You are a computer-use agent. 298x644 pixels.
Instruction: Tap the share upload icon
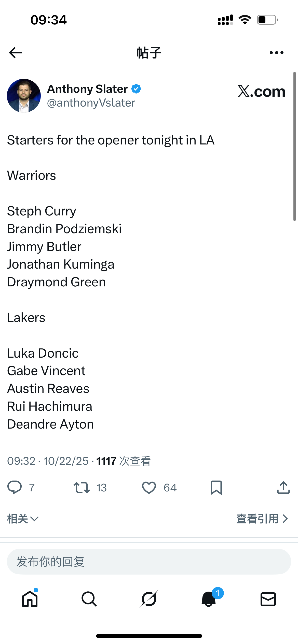[283, 488]
